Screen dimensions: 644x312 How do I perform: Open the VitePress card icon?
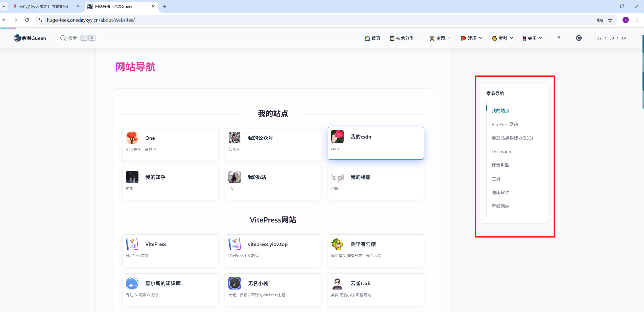tap(132, 244)
